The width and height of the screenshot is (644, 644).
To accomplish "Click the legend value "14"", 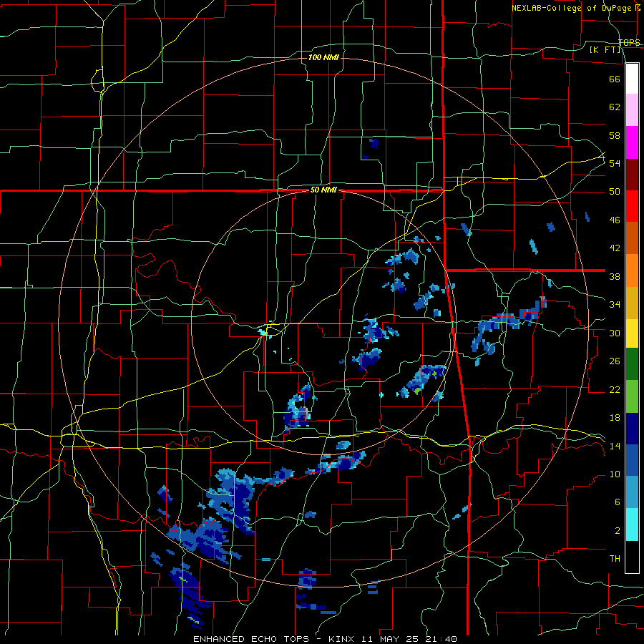I will coord(615,446).
